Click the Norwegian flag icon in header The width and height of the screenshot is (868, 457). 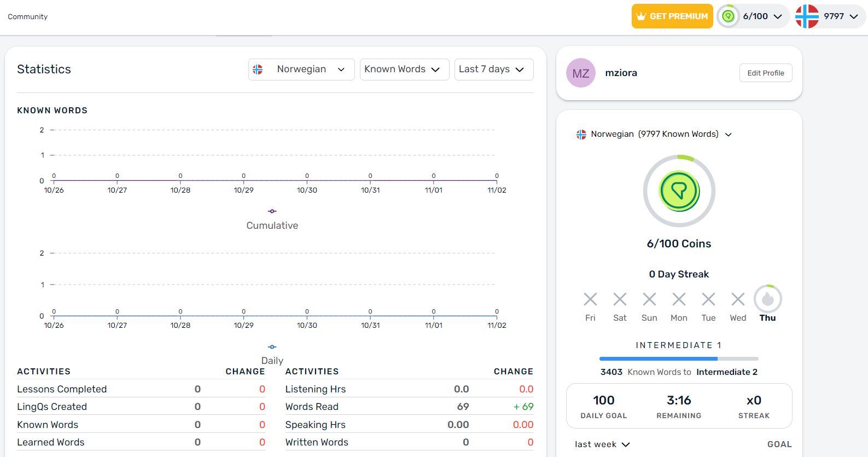click(x=807, y=16)
